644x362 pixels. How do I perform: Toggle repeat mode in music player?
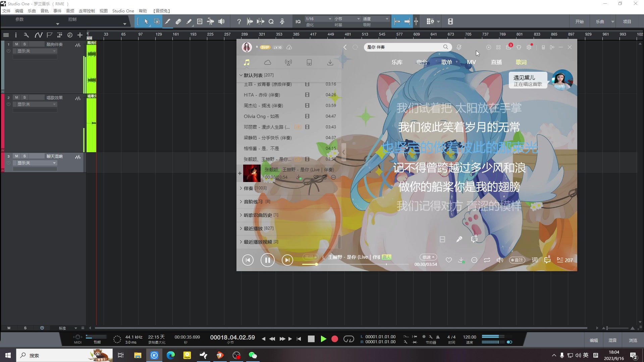point(487,260)
